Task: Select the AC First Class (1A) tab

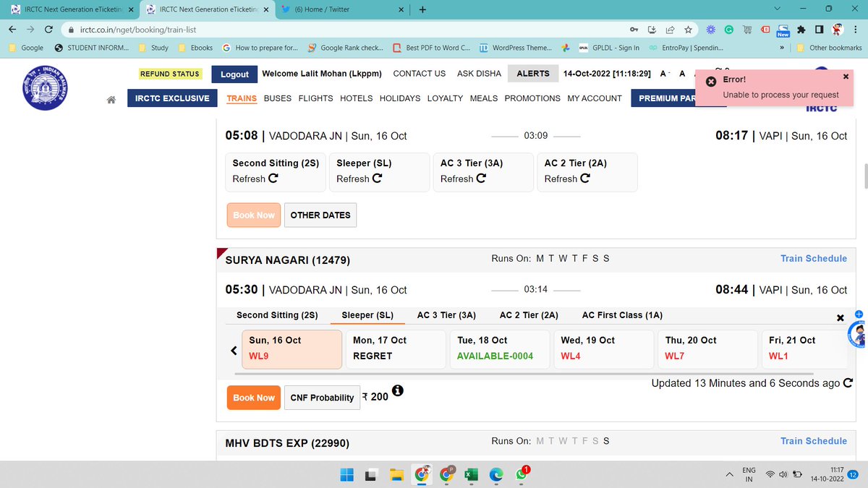Action: [622, 315]
